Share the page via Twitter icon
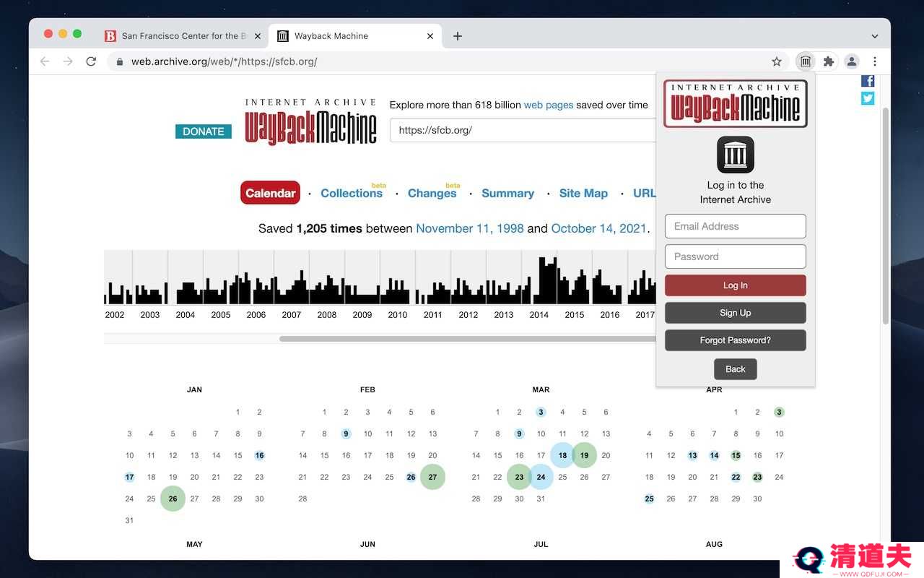The height and width of the screenshot is (578, 924). (868, 98)
